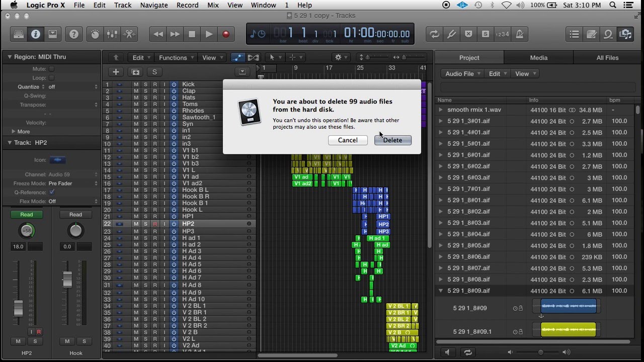Expand the smooth rmix 1.wav file

[x=441, y=110]
